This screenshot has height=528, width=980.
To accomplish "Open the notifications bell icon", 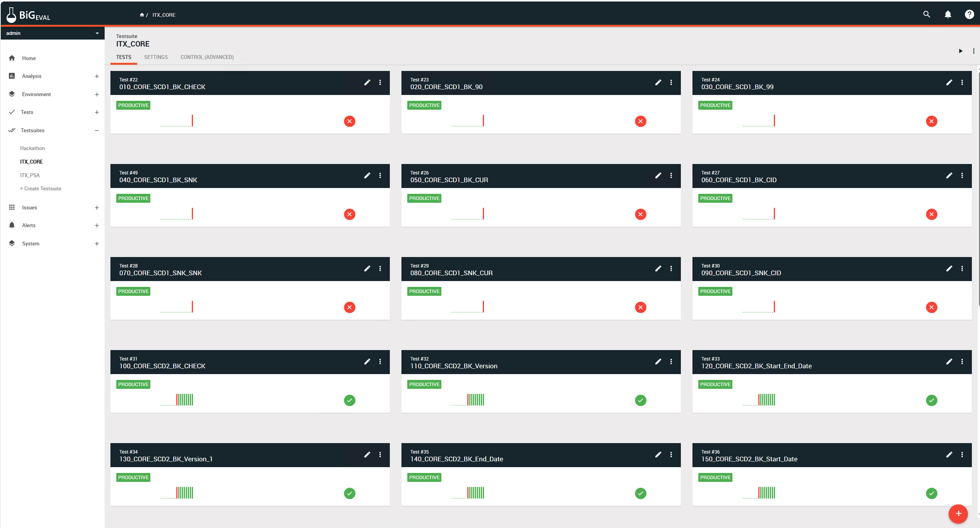I will [948, 14].
